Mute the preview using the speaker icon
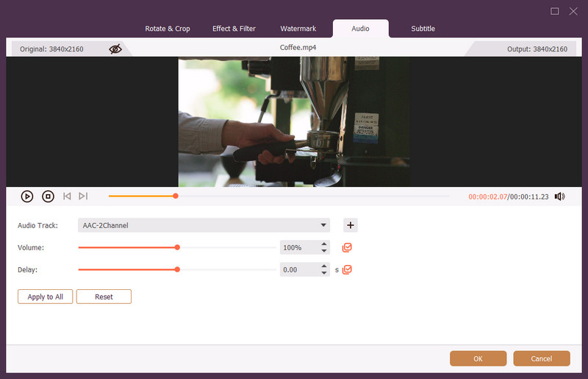588x379 pixels. pos(559,196)
